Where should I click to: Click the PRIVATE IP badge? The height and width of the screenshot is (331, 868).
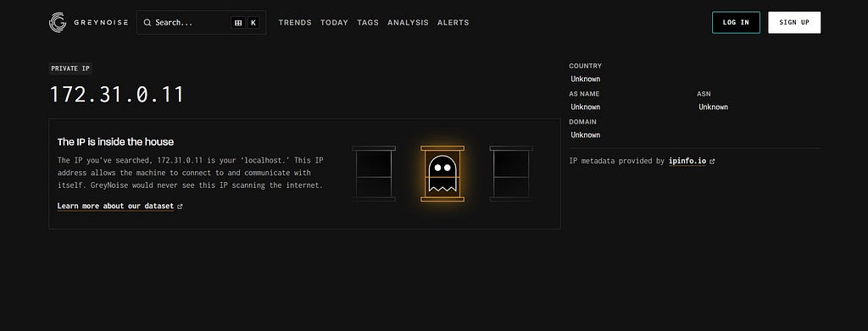click(x=70, y=69)
